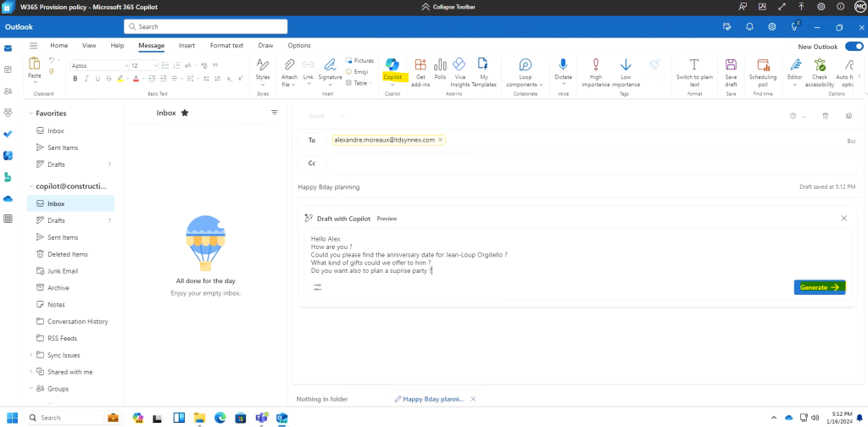Pick font color red swatch

click(136, 79)
